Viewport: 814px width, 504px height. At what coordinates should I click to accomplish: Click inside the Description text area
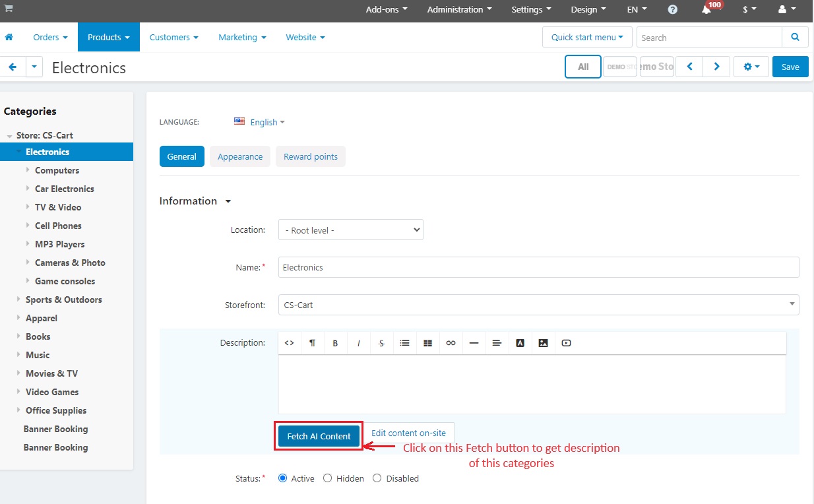pos(532,384)
